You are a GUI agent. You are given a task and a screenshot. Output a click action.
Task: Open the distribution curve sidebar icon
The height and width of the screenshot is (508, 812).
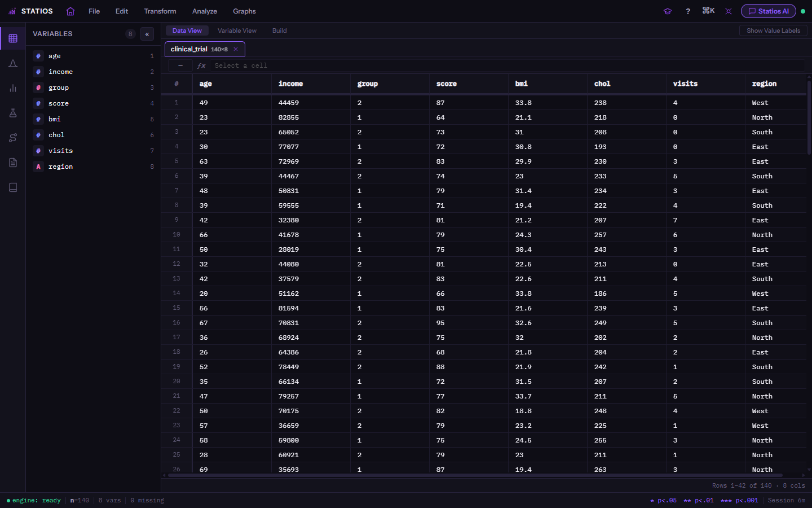click(x=13, y=63)
